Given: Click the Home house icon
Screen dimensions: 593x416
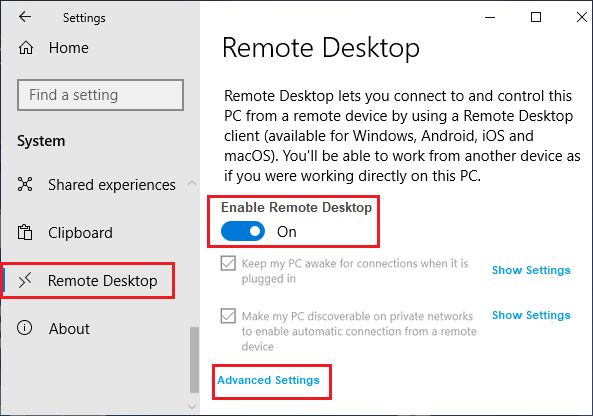Looking at the screenshot, I should 26,48.
